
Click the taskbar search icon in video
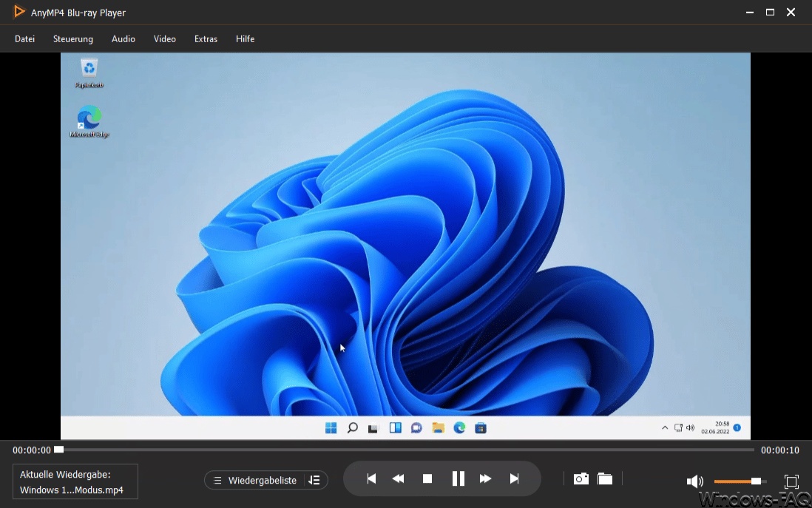[x=352, y=427]
